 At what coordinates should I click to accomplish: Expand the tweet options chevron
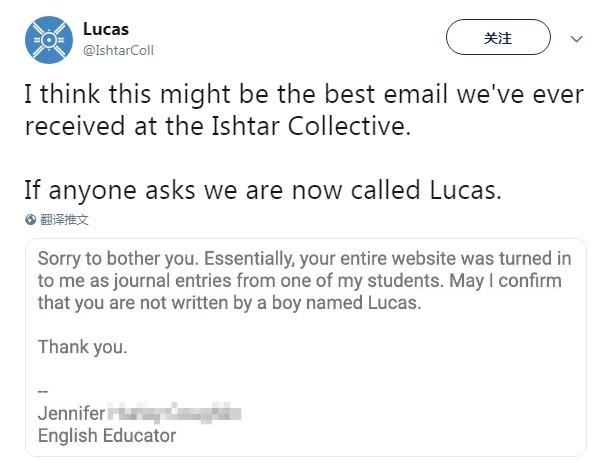(x=577, y=39)
